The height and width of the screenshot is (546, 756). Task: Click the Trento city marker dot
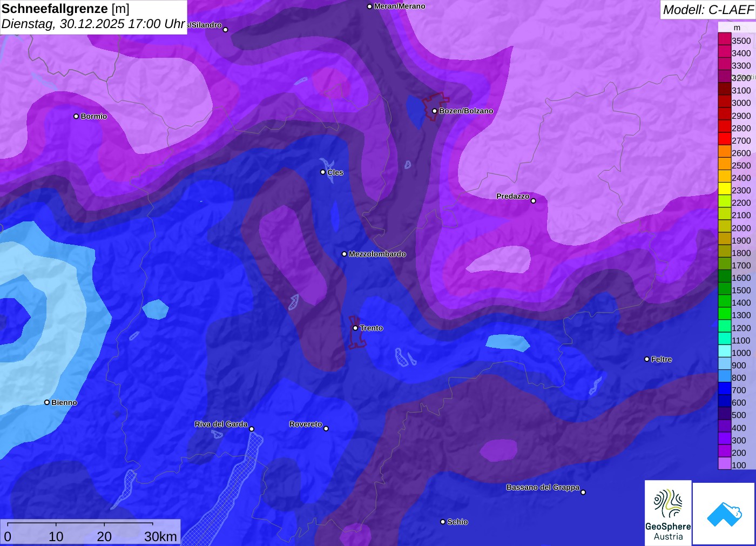pos(355,328)
